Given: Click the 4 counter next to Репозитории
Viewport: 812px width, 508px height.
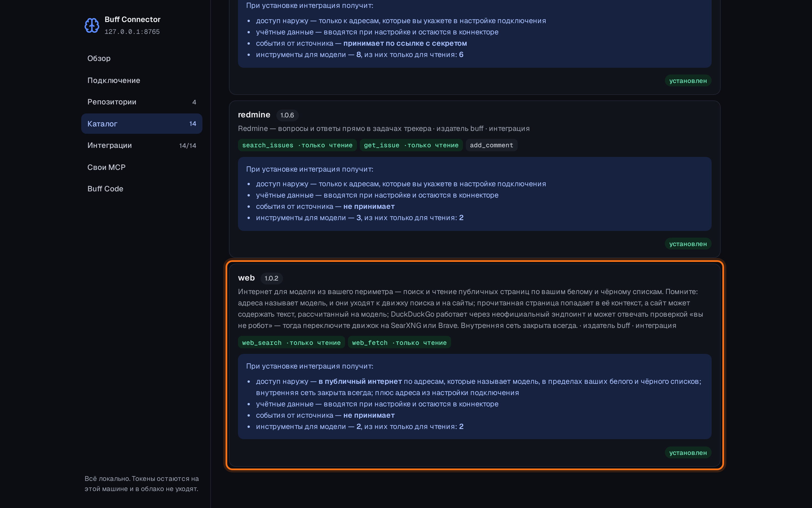Looking at the screenshot, I should 194,102.
